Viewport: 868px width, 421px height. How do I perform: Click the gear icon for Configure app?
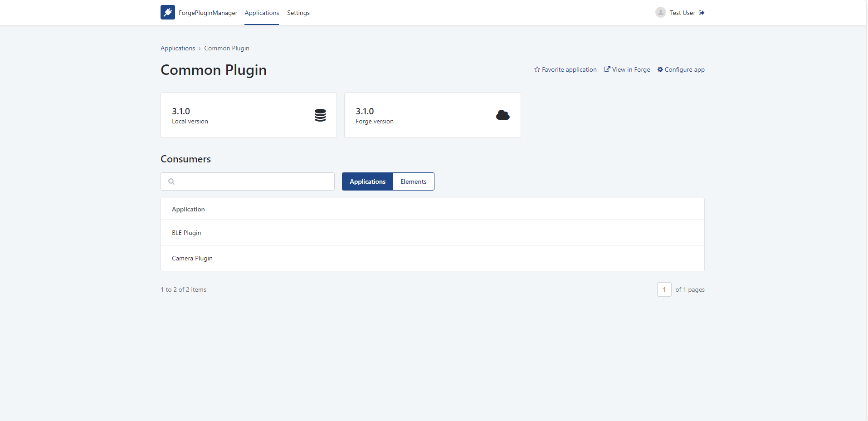[x=660, y=69]
